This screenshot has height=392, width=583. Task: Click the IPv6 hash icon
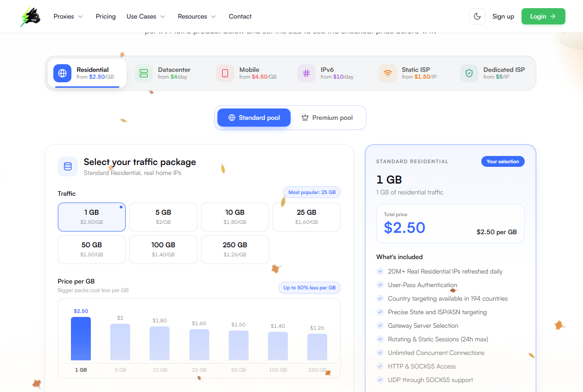(306, 73)
